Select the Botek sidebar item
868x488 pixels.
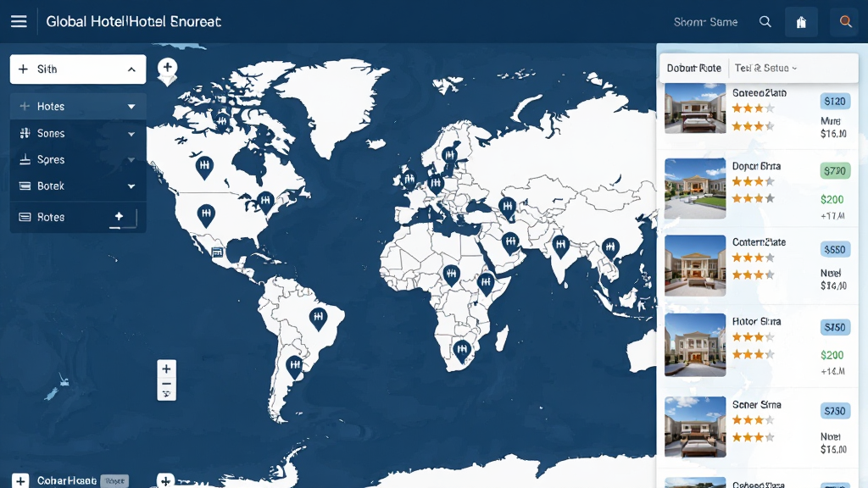pos(78,186)
